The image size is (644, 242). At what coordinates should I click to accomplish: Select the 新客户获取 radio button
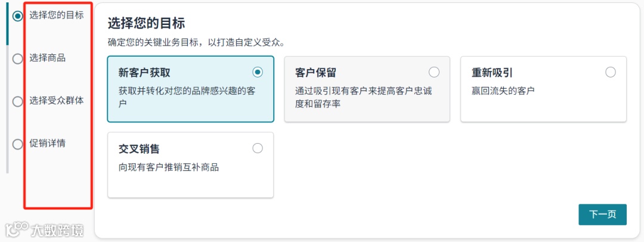pos(258,72)
